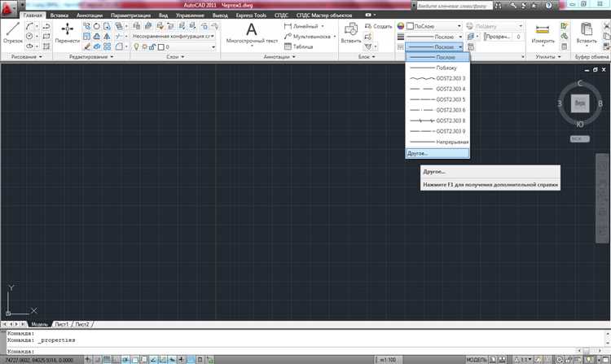Expand the Слои panel

click(x=175, y=57)
